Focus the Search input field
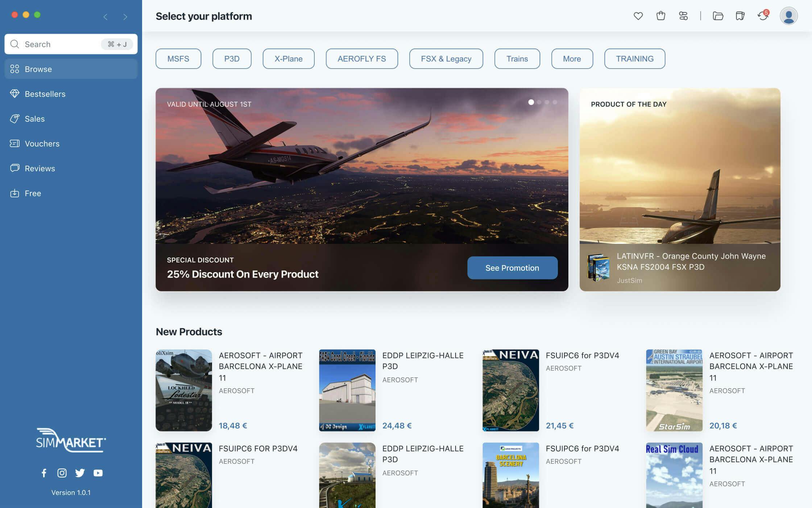 tap(71, 44)
